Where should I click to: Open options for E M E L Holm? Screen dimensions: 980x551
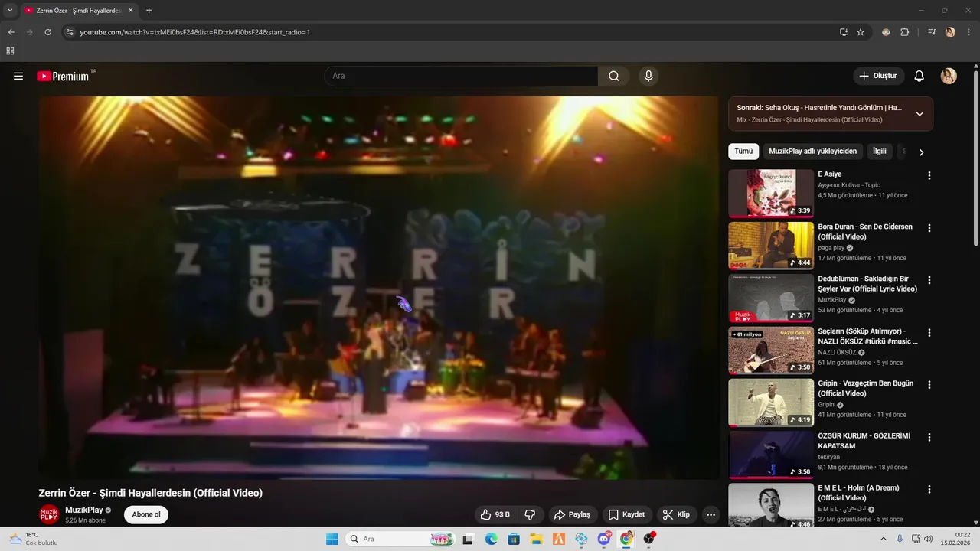[929, 489]
